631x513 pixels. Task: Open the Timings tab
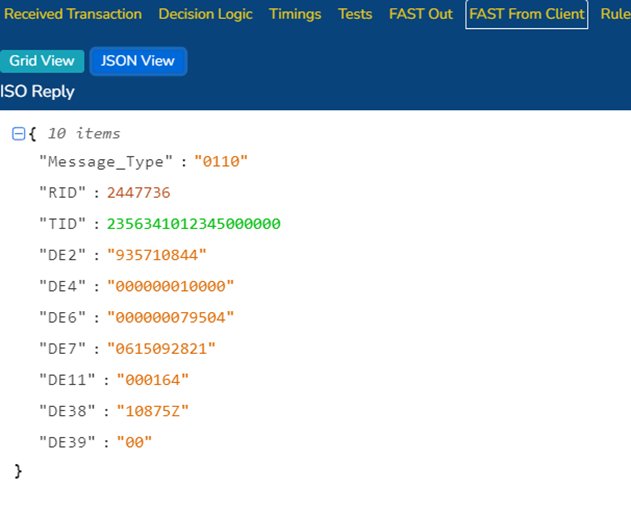(x=295, y=14)
